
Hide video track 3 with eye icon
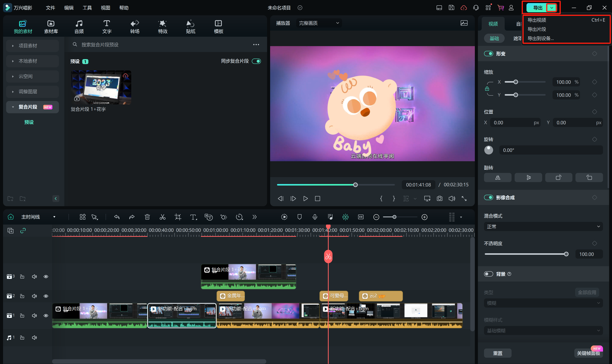(46, 277)
